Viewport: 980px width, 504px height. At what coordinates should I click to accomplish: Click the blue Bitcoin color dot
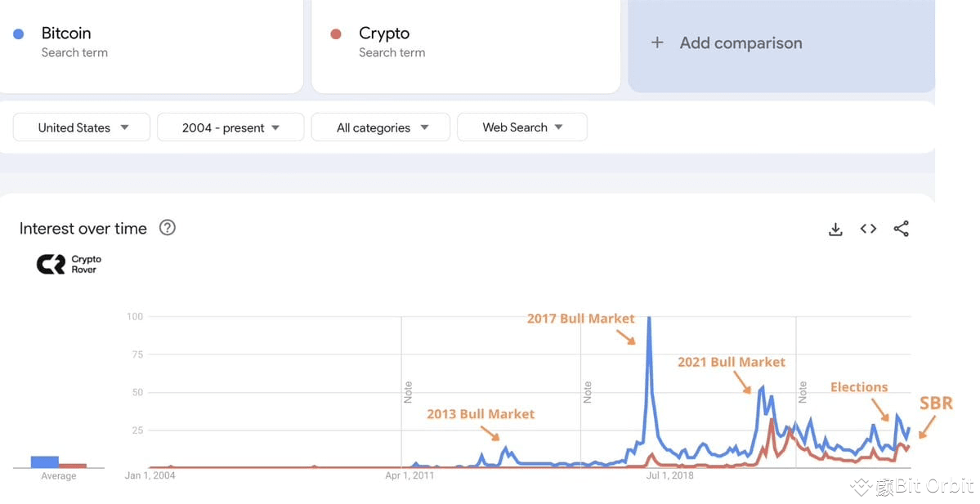pyautogui.click(x=19, y=33)
